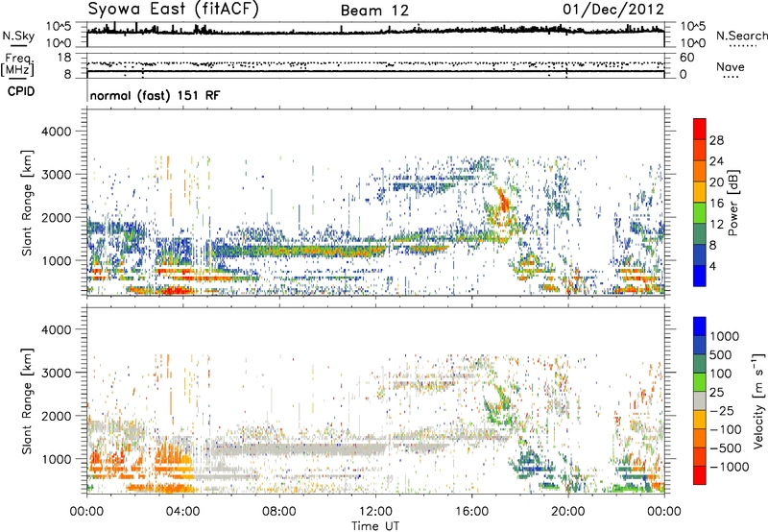This screenshot has width=768, height=532.
Task: Click the 'CPID' label
Action: (x=21, y=91)
